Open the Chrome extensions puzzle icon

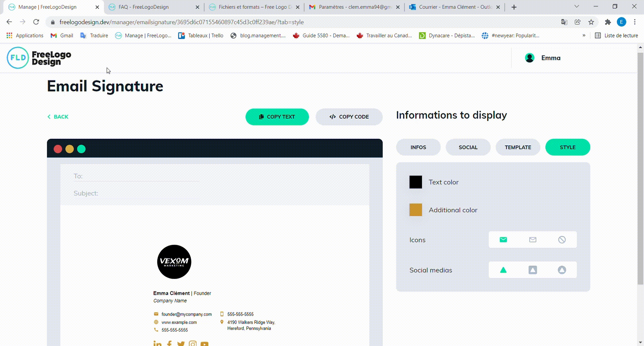(608, 22)
